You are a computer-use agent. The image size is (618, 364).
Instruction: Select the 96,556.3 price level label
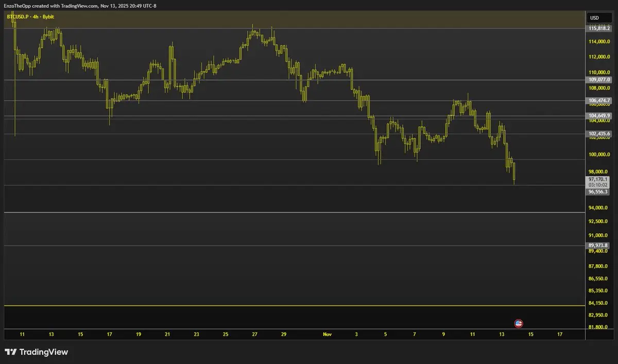[598, 192]
